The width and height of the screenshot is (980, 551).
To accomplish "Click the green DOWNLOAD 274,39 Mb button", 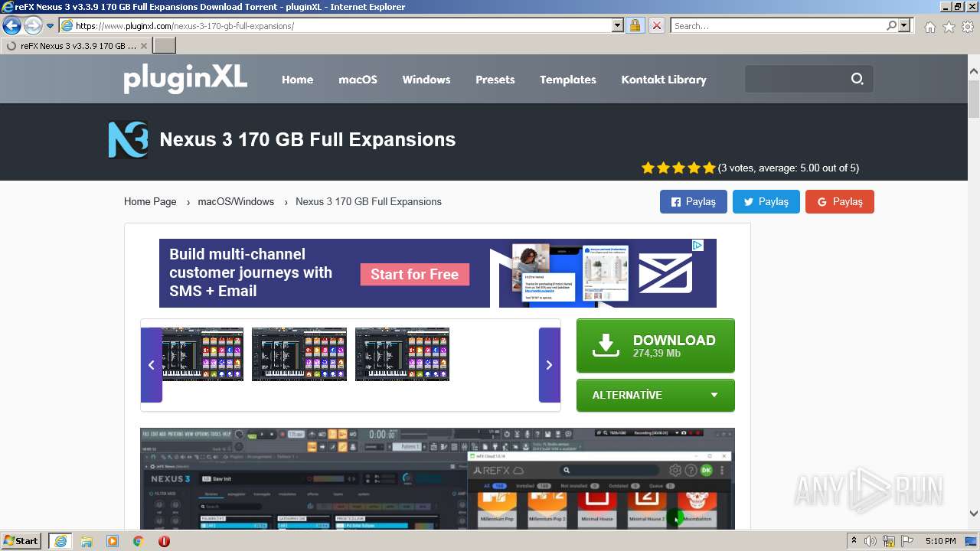I will pyautogui.click(x=655, y=346).
